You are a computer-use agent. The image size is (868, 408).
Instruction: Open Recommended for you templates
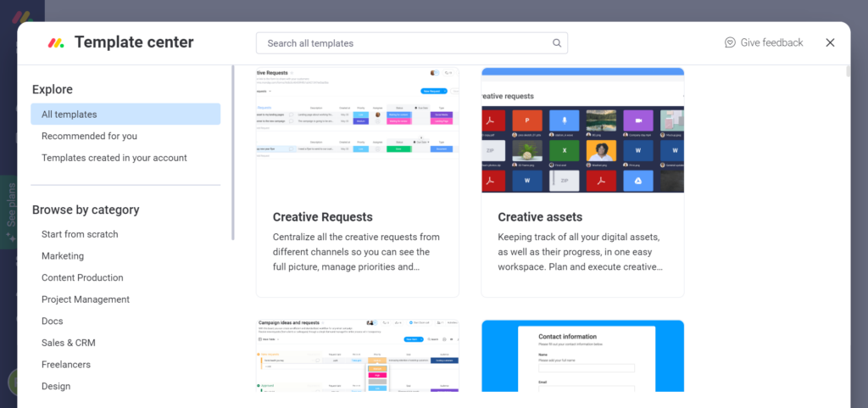coord(89,136)
